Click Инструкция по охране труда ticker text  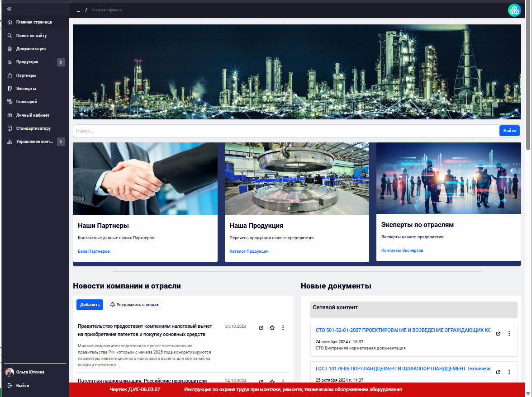pyautogui.click(x=293, y=390)
